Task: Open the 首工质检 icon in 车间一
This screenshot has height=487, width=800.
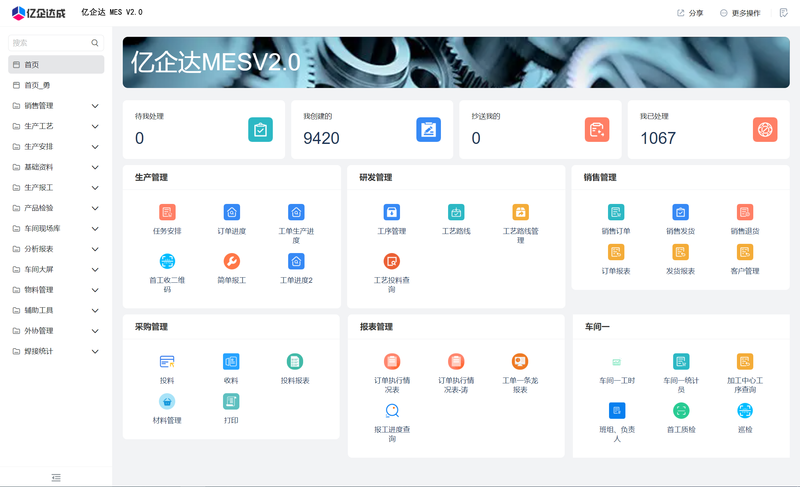Action: tap(681, 410)
